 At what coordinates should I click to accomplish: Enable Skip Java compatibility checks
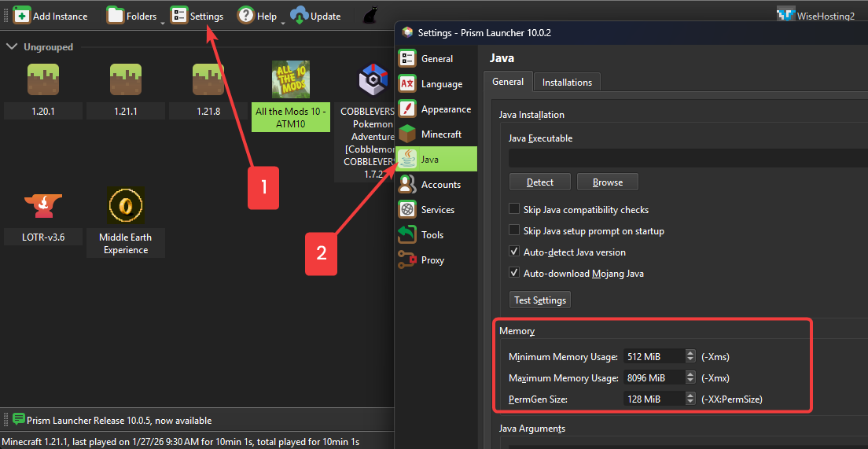point(514,209)
